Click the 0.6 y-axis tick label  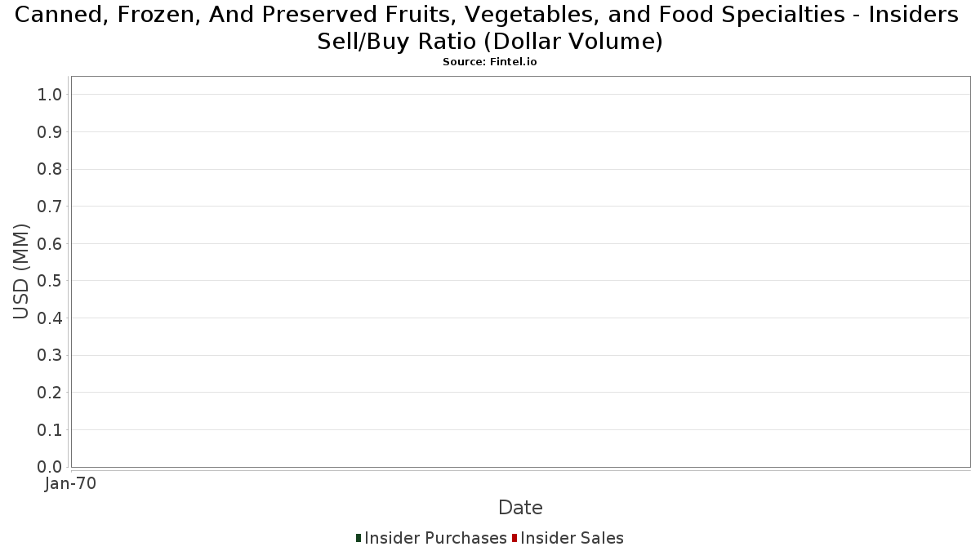(x=50, y=244)
